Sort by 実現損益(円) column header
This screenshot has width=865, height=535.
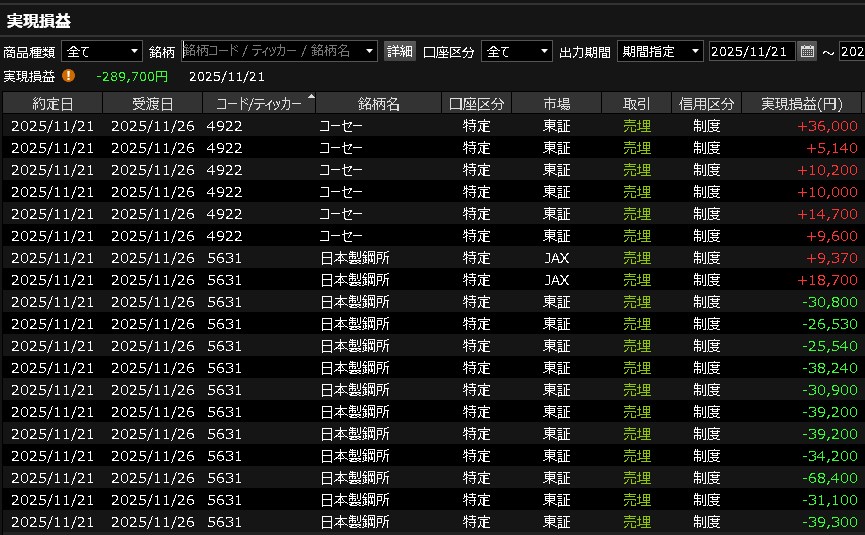pyautogui.click(x=802, y=103)
